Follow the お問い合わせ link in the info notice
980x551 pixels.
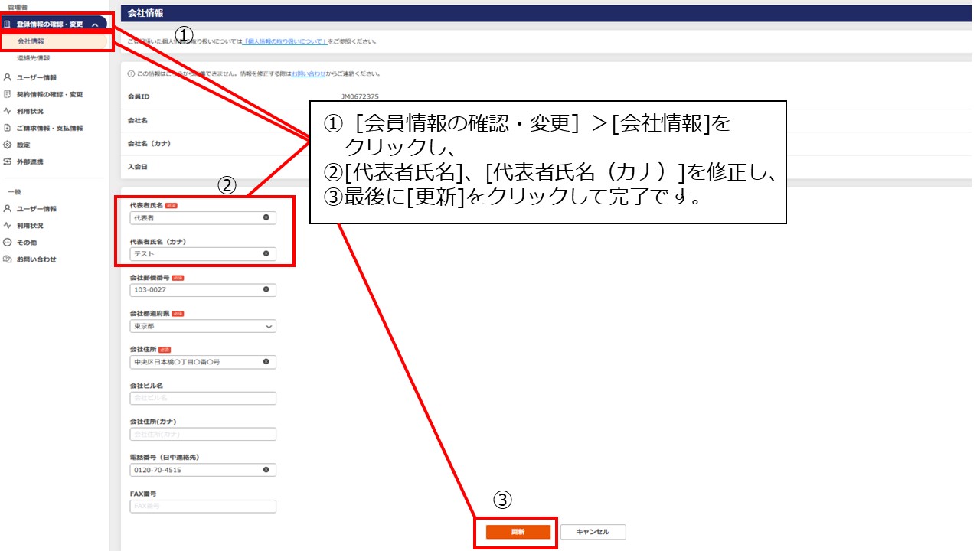[309, 73]
